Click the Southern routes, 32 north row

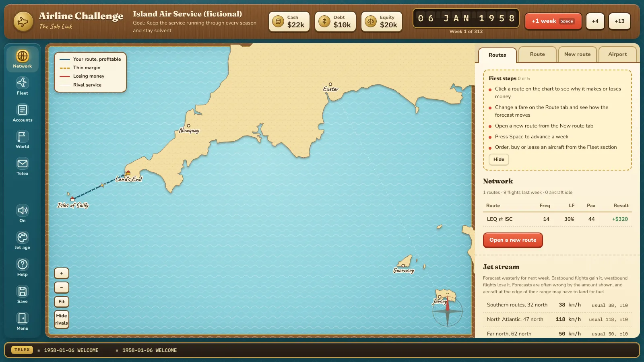click(557, 305)
